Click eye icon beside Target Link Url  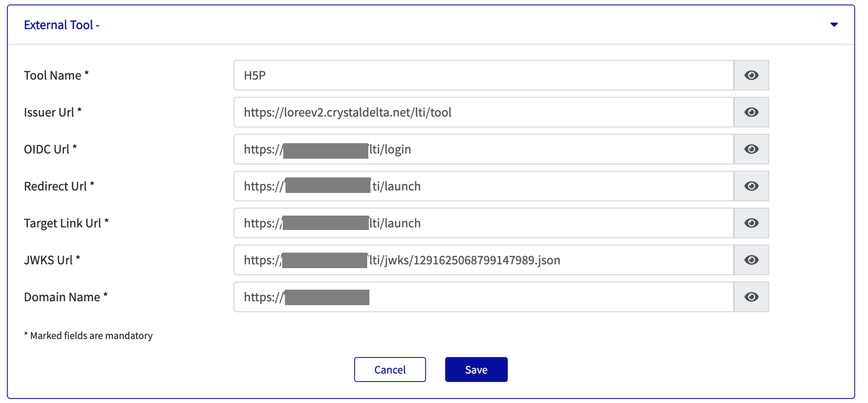click(x=751, y=223)
